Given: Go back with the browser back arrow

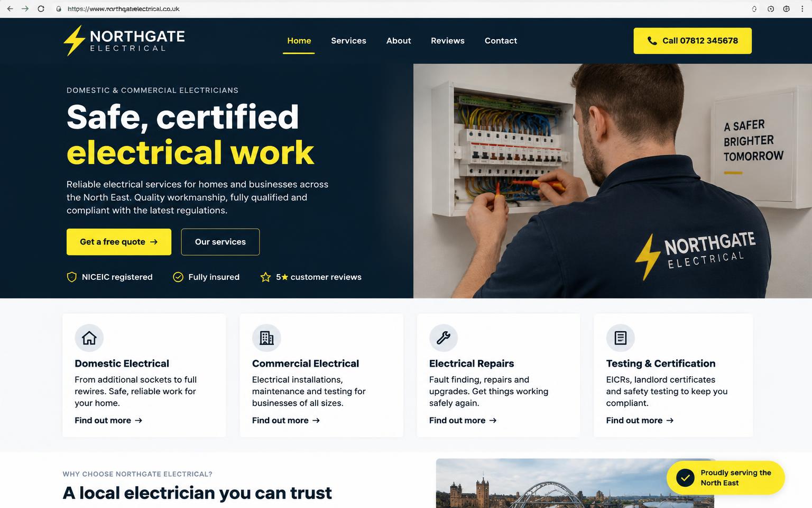Looking at the screenshot, I should point(10,9).
